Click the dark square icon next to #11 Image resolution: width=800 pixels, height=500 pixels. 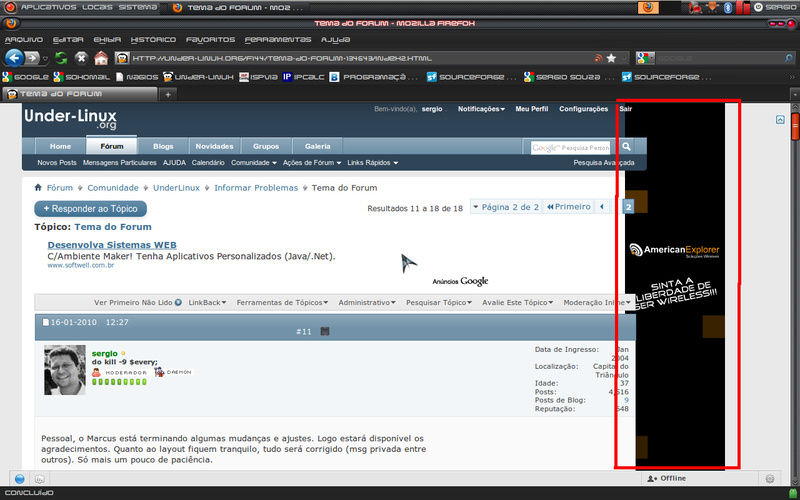(324, 332)
